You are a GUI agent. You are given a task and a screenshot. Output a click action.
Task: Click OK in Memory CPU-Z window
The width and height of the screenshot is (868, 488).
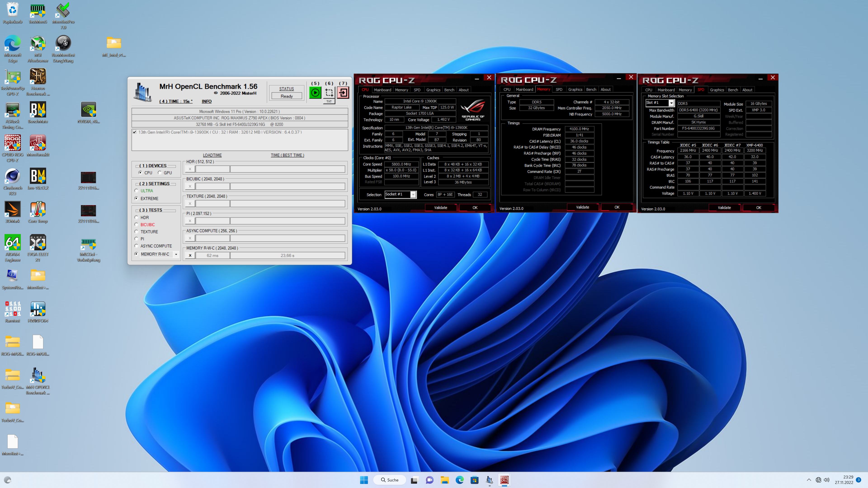point(617,207)
